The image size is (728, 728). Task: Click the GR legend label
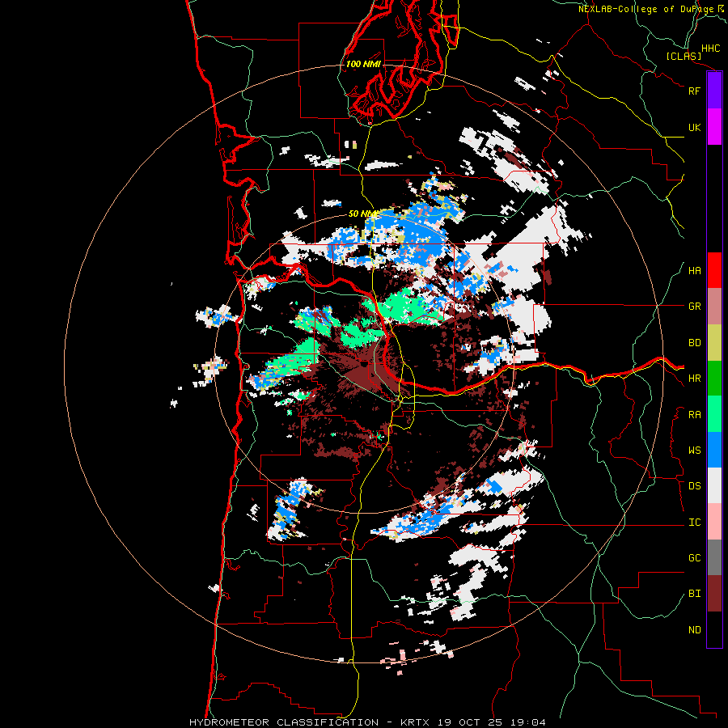(695, 307)
